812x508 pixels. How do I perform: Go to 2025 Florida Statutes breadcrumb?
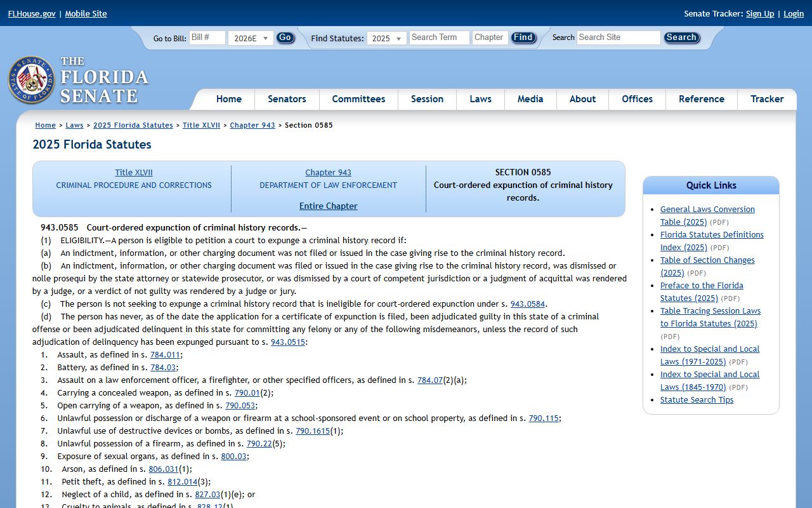click(133, 125)
